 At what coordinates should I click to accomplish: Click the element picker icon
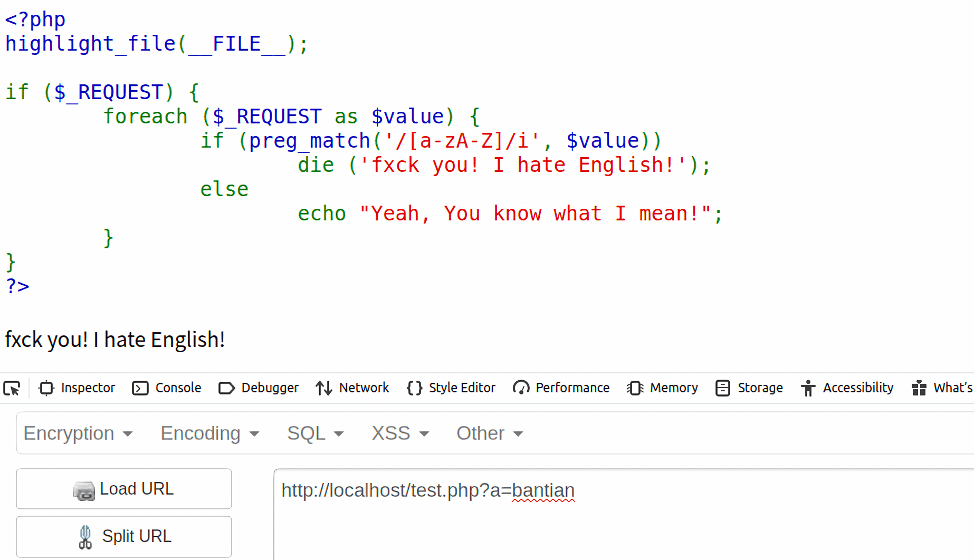pyautogui.click(x=12, y=388)
